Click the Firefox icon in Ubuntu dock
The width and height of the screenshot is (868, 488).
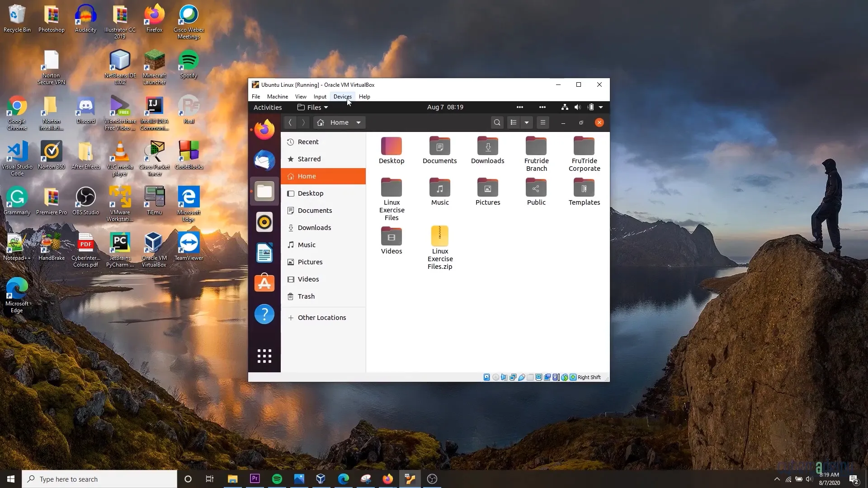[264, 130]
